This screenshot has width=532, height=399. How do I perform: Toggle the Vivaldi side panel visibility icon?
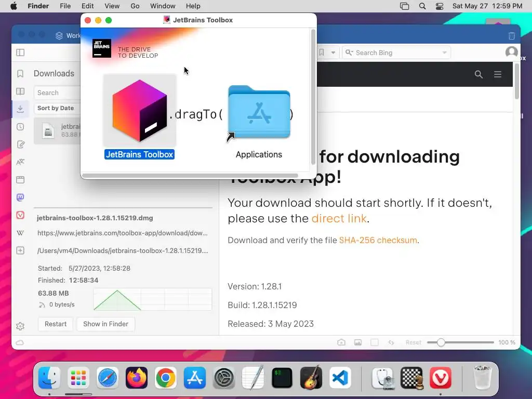click(20, 52)
